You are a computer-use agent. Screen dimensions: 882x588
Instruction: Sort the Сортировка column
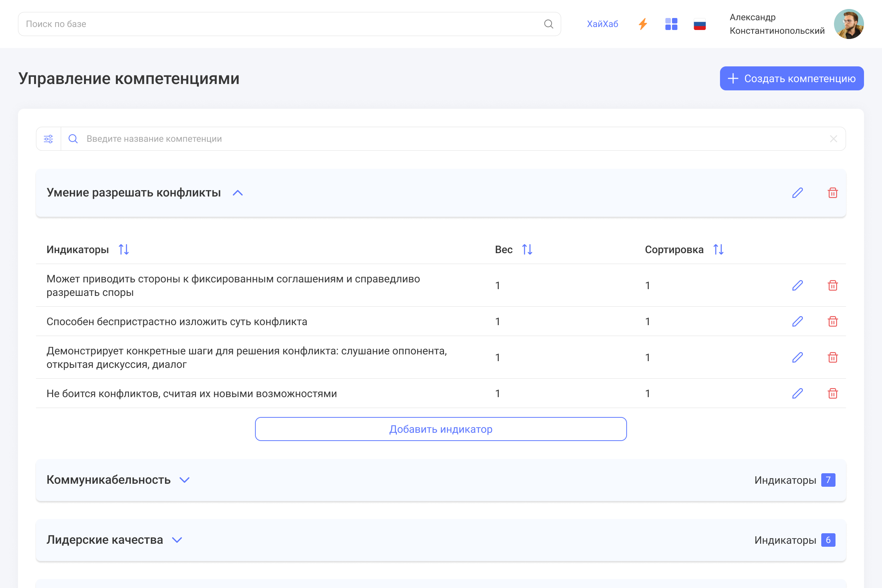point(718,249)
